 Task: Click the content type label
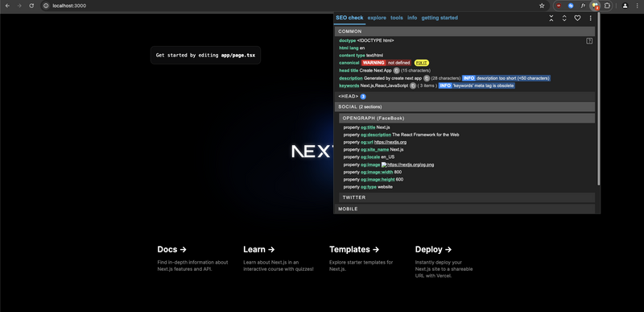[x=352, y=56]
